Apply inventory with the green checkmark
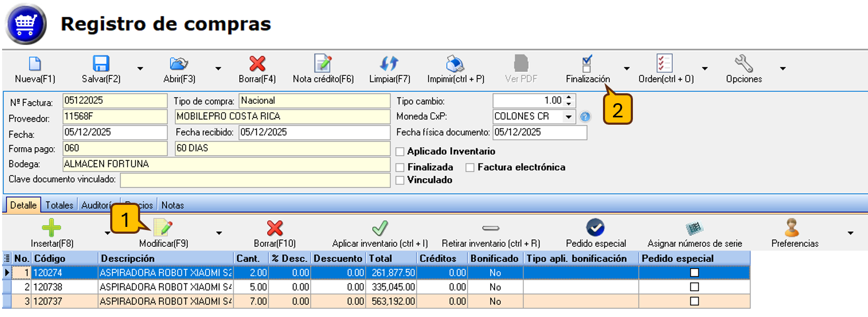This screenshot has height=317, width=868. point(380,228)
